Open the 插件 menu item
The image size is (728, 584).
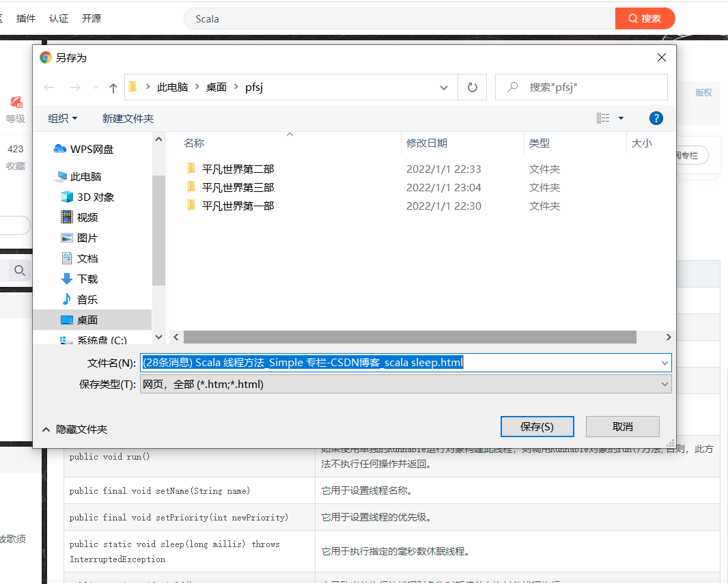[26, 18]
